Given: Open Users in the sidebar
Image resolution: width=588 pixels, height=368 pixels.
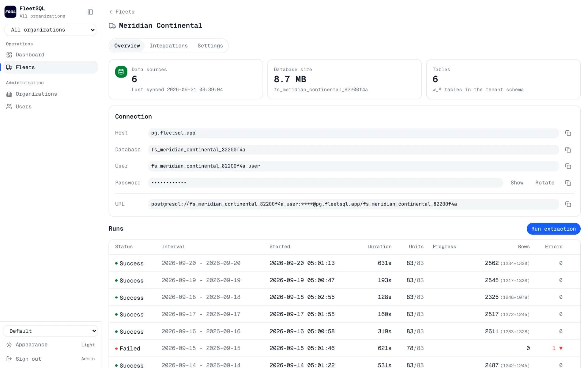Looking at the screenshot, I should (x=51, y=107).
